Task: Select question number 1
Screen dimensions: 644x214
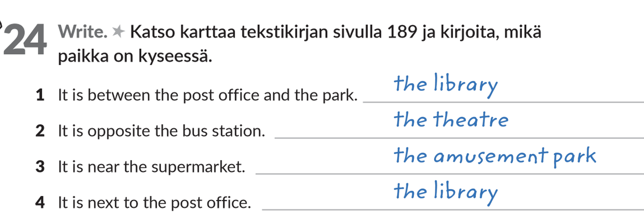Action: (40, 95)
